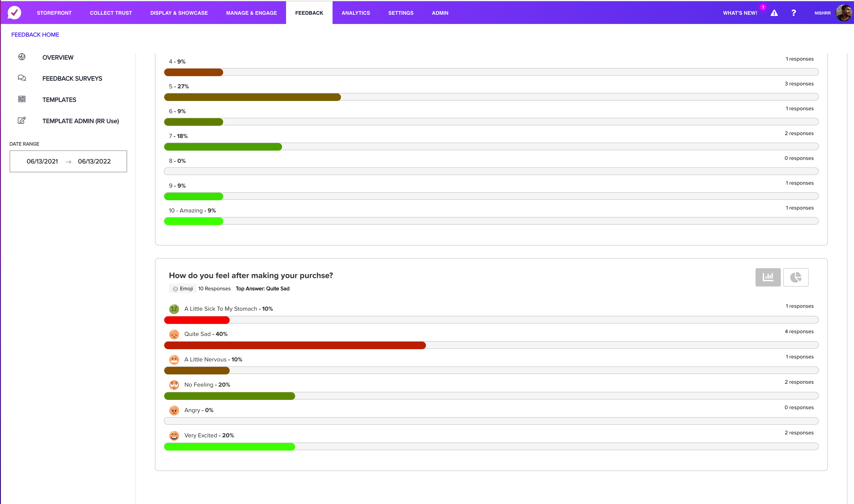The width and height of the screenshot is (854, 504).
Task: Open What's New announcements
Action: click(740, 13)
